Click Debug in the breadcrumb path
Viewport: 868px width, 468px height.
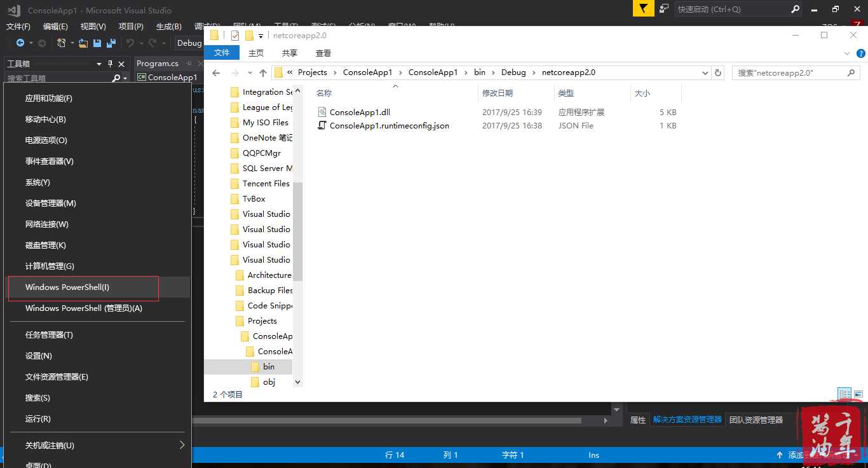coord(513,72)
